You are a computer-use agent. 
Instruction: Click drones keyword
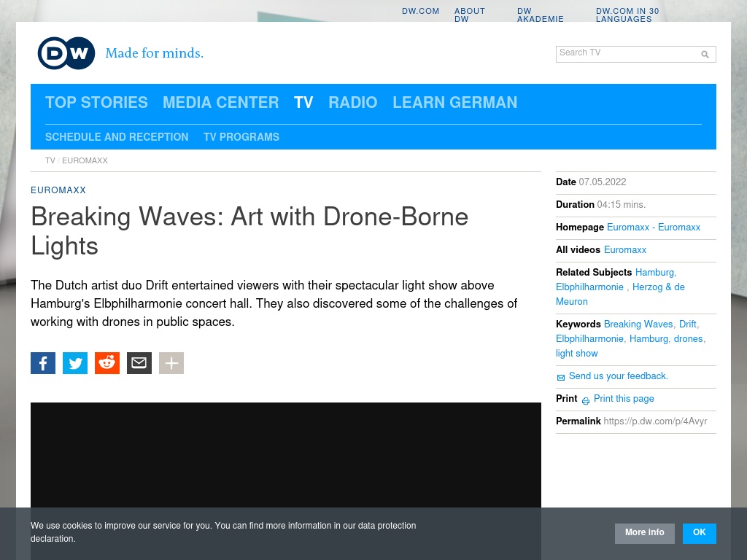coord(689,339)
